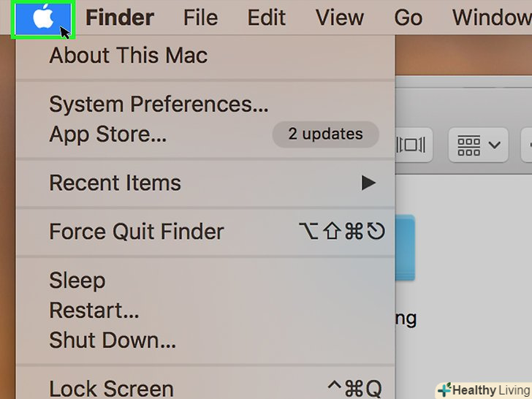Screen dimensions: 532x399
Task: Choose the Restart option
Action: pyautogui.click(x=94, y=311)
